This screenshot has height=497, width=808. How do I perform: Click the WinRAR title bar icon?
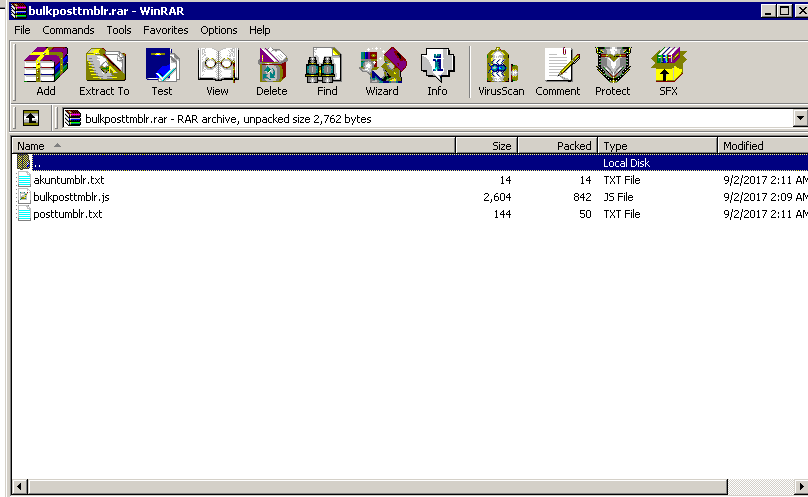18,10
